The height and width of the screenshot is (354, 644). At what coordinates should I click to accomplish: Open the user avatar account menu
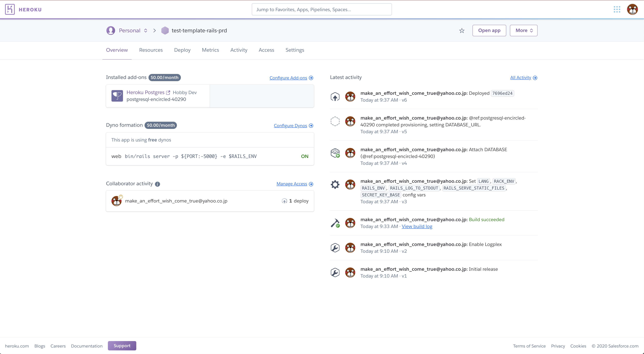coord(632,10)
